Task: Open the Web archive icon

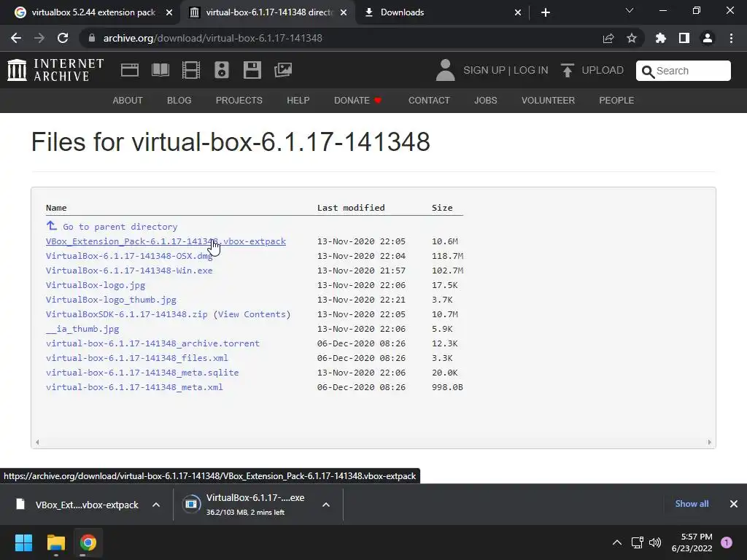Action: (x=130, y=70)
